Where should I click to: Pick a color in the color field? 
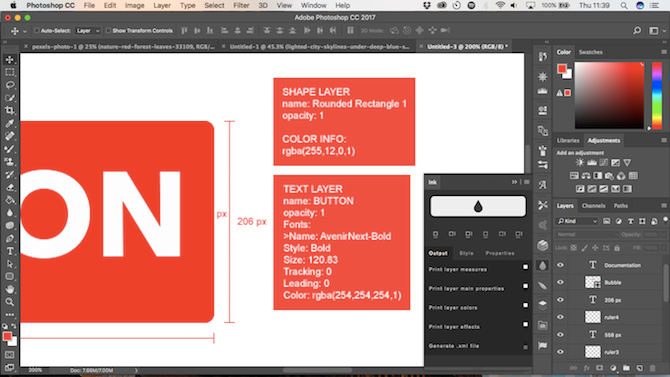609,95
